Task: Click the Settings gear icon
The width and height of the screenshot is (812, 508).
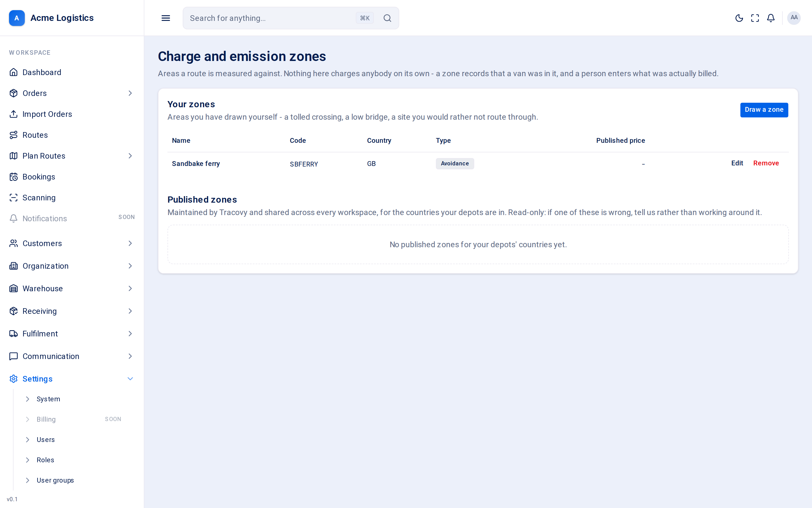Action: (14, 379)
